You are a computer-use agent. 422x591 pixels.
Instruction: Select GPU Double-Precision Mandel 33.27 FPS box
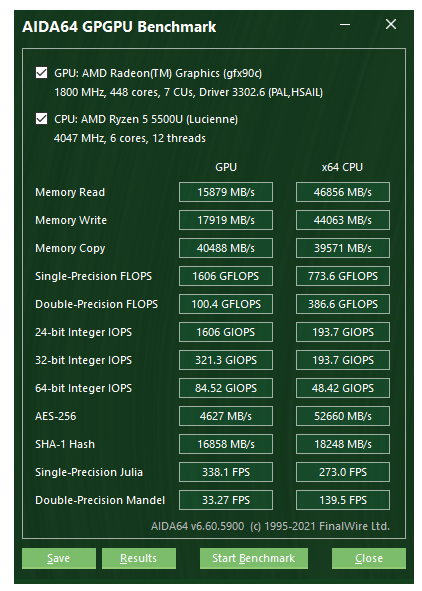coord(226,500)
